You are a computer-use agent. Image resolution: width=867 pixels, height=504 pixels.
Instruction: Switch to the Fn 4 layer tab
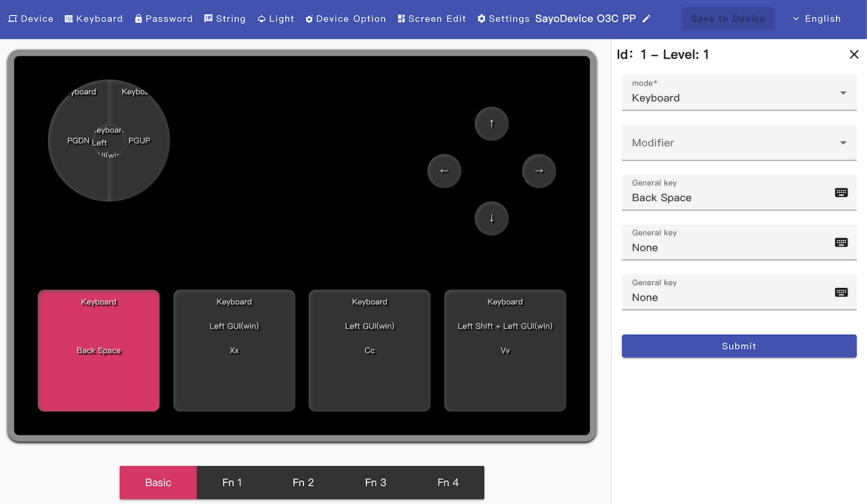[448, 483]
